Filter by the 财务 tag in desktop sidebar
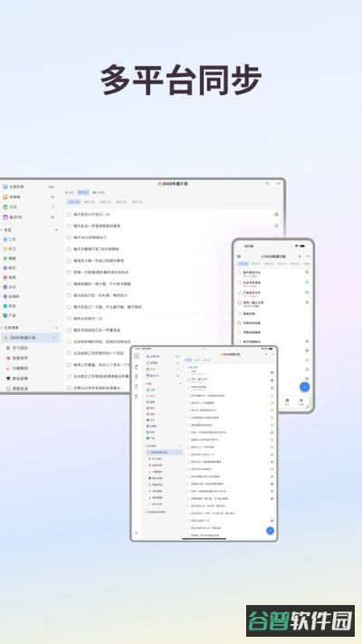Viewport: 362px width, 644px height. [10, 306]
